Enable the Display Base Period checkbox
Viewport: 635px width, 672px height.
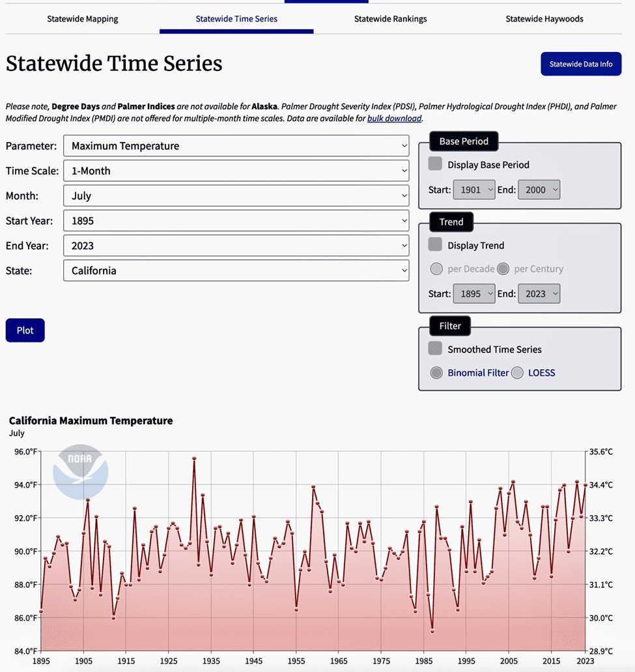pos(435,164)
